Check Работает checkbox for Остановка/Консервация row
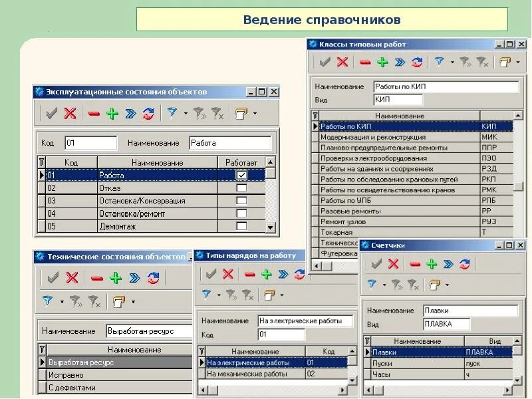532x399 pixels. 241,201
